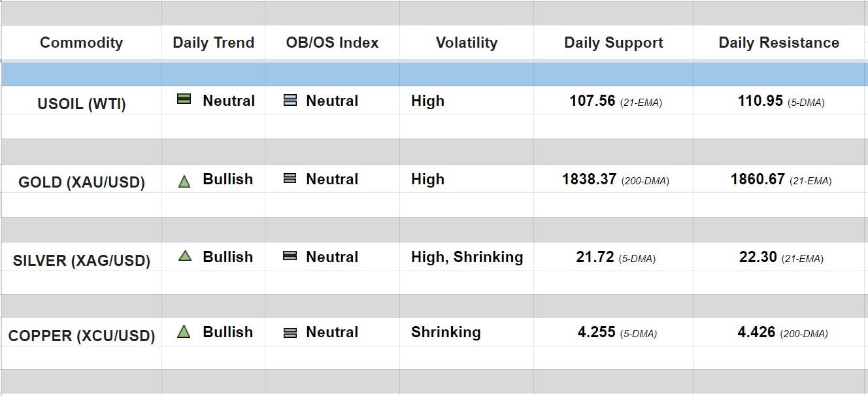868x396 pixels.
Task: Click the GOLD bullish green triangle icon
Action: (184, 182)
